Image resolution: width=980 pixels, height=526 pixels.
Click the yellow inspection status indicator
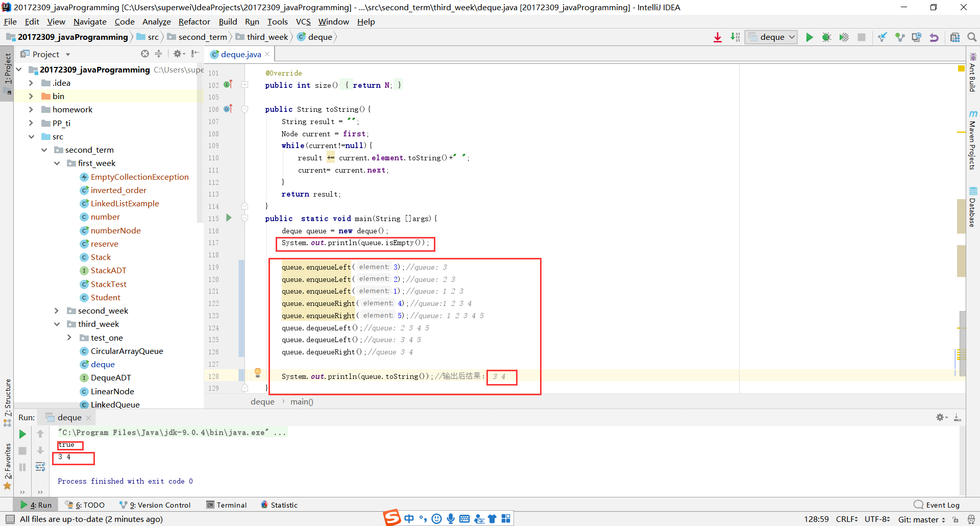[x=961, y=68]
